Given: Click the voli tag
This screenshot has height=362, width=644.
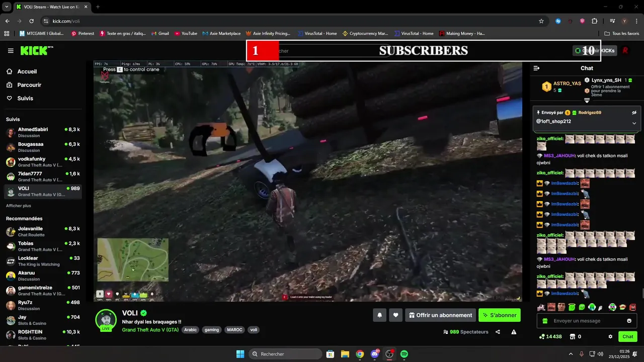Looking at the screenshot, I should [254, 330].
